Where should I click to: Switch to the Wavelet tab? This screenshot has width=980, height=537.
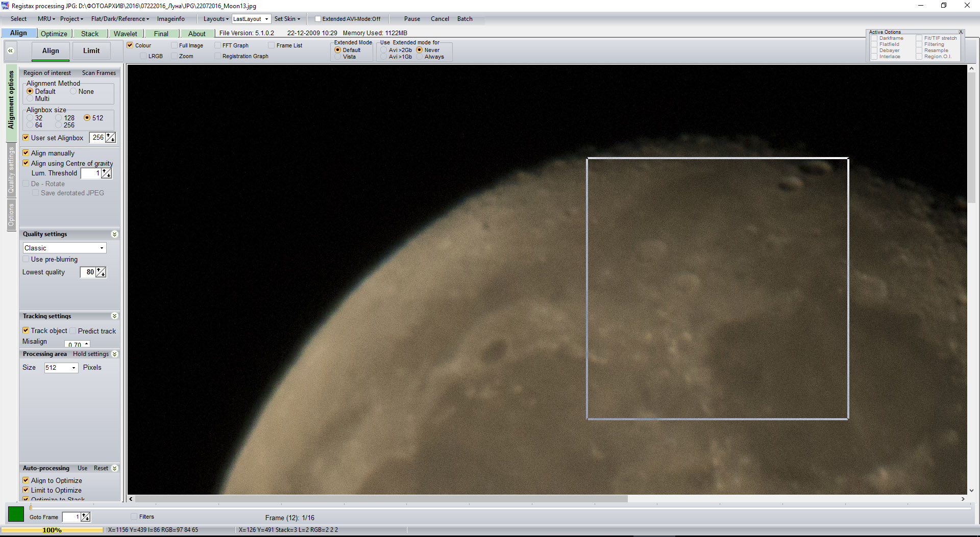pyautogui.click(x=125, y=34)
